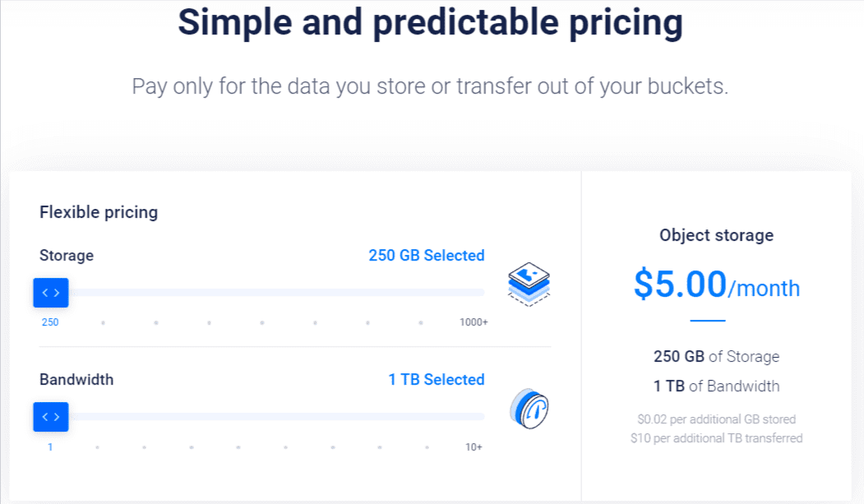Set storage slider to 1000+ mark
The width and height of the screenshot is (864, 504).
point(474,322)
